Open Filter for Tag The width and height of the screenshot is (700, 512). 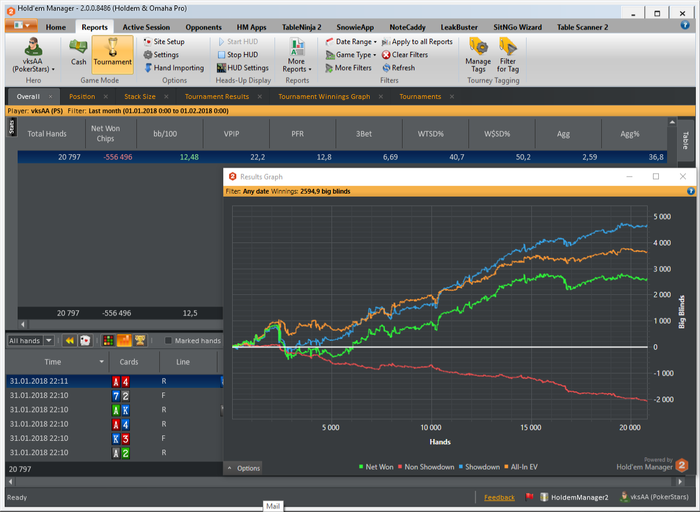click(508, 55)
